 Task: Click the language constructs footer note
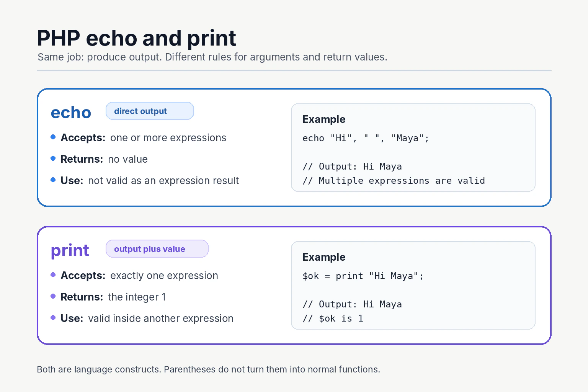pyautogui.click(x=209, y=369)
